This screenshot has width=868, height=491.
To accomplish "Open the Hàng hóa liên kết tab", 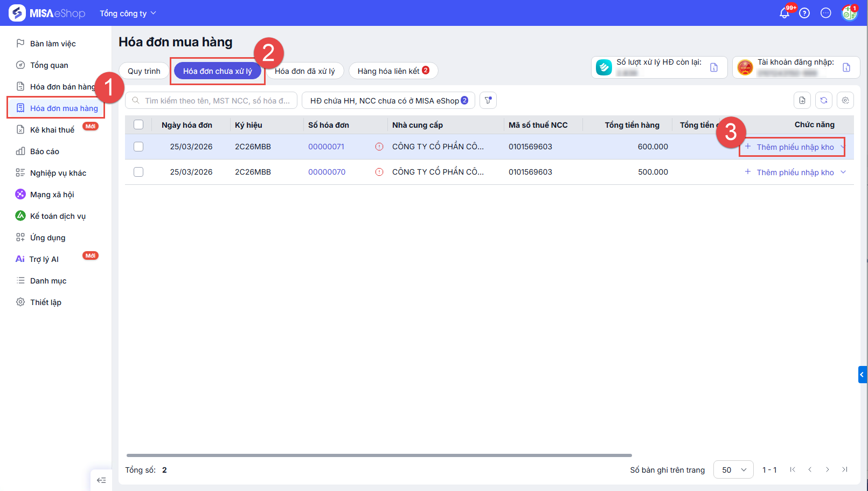I will (393, 71).
